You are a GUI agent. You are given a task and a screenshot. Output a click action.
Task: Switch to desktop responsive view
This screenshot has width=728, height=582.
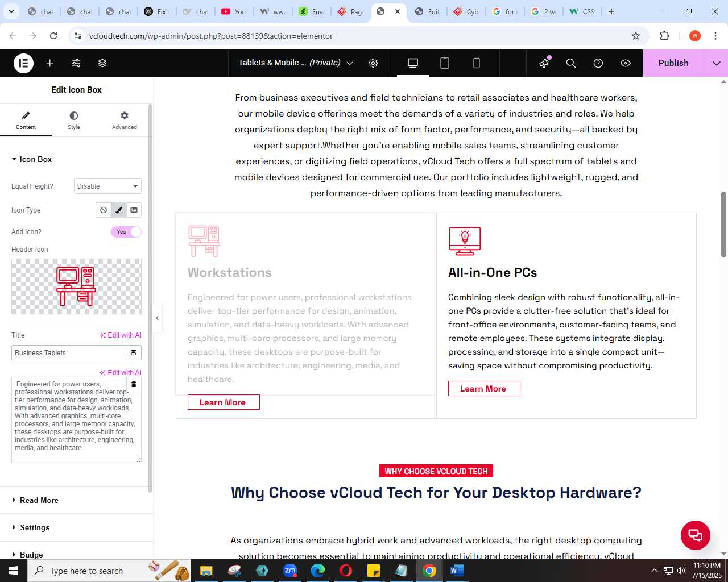pos(413,63)
